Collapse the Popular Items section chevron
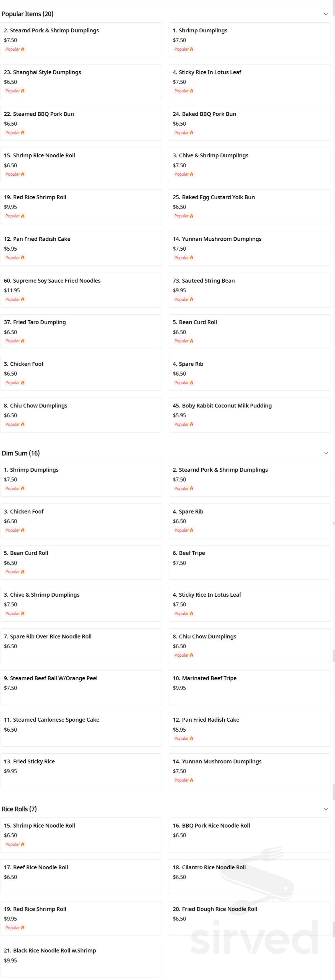335x980 pixels. coord(326,14)
